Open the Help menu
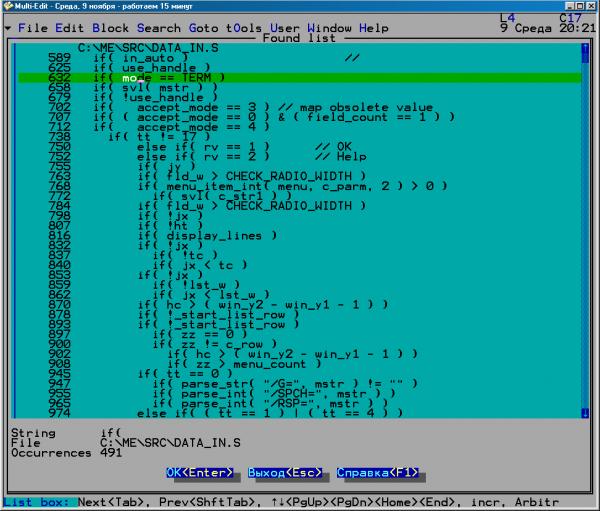The image size is (600, 511). 375,28
